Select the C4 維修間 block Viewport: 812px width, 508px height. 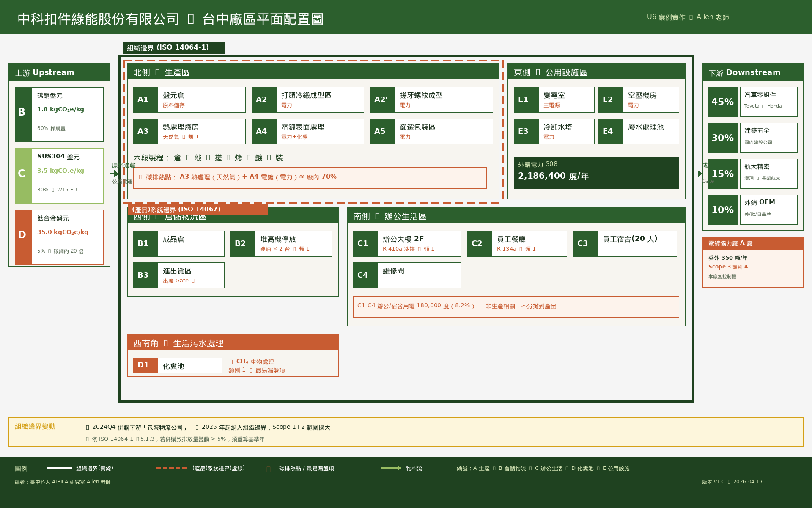click(x=407, y=276)
